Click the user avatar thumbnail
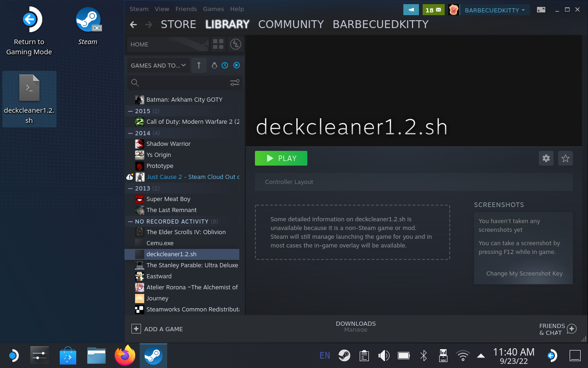This screenshot has width=588, height=368. pyautogui.click(x=454, y=10)
